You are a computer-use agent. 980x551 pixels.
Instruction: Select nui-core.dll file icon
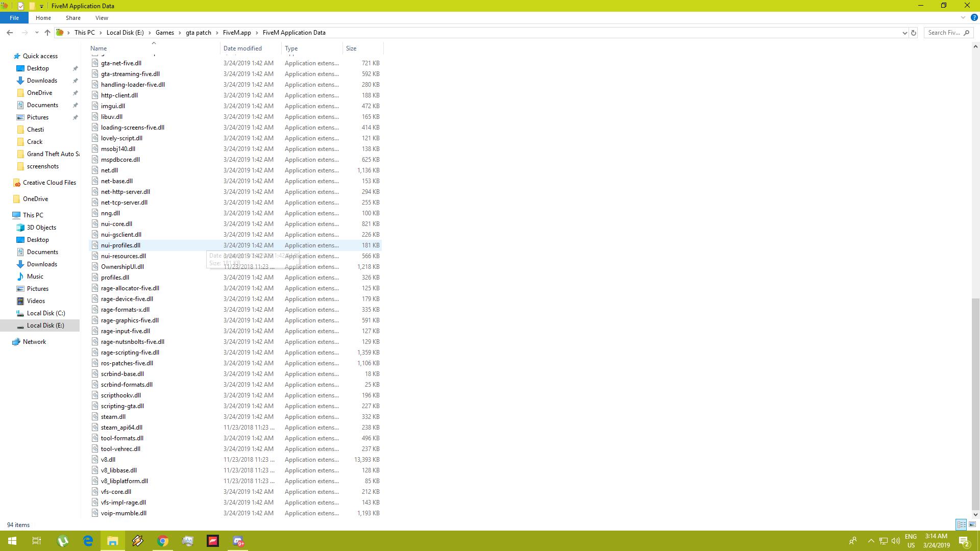(x=95, y=224)
